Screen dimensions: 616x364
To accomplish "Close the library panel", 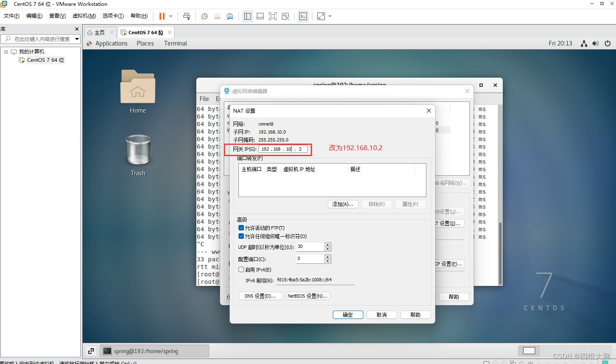I will click(77, 29).
